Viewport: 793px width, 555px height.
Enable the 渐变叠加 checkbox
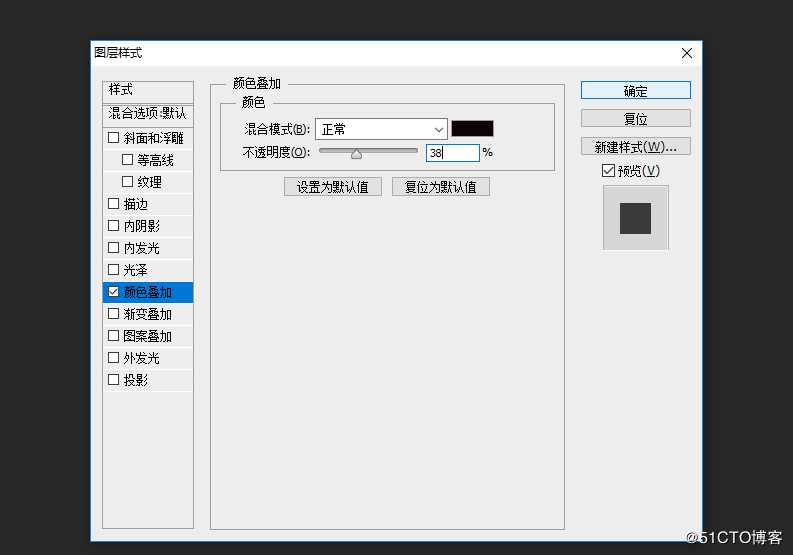[x=114, y=314]
